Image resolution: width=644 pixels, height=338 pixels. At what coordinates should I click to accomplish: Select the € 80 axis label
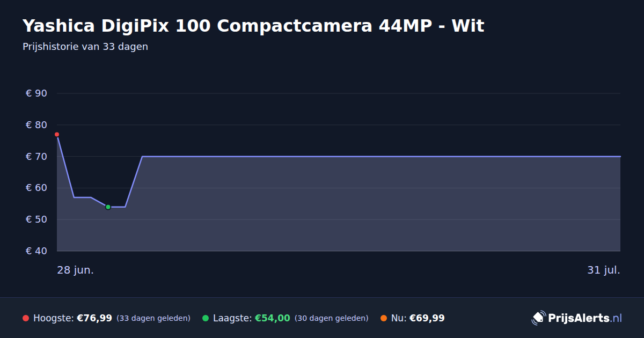tap(36, 125)
